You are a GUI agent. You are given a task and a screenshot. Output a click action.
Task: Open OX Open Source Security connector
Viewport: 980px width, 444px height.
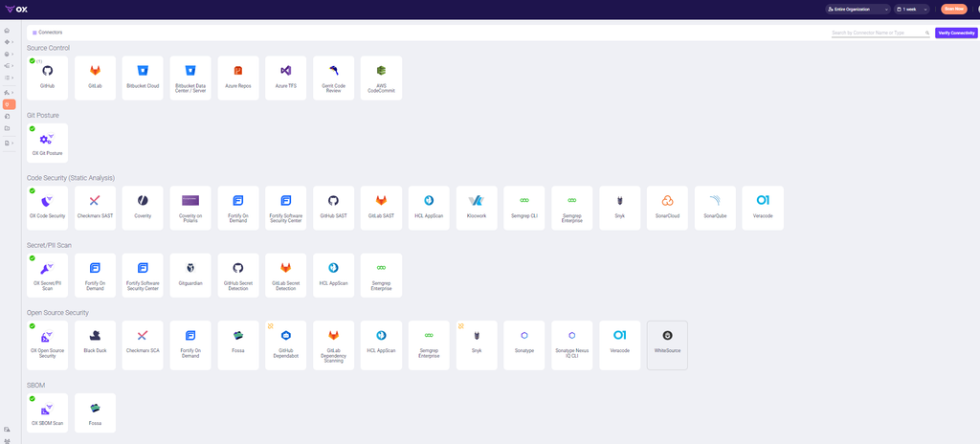(47, 345)
